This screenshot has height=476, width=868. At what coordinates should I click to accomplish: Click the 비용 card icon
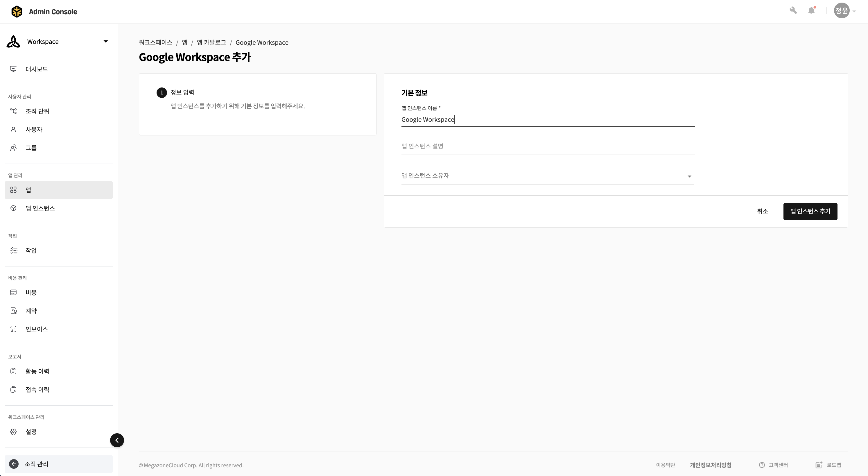coord(13,293)
